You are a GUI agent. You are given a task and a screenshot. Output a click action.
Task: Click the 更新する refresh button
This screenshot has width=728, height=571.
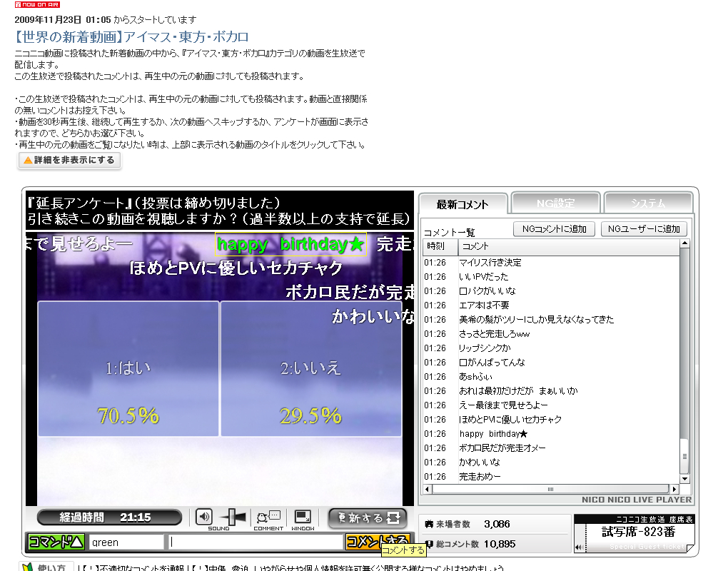click(x=368, y=518)
